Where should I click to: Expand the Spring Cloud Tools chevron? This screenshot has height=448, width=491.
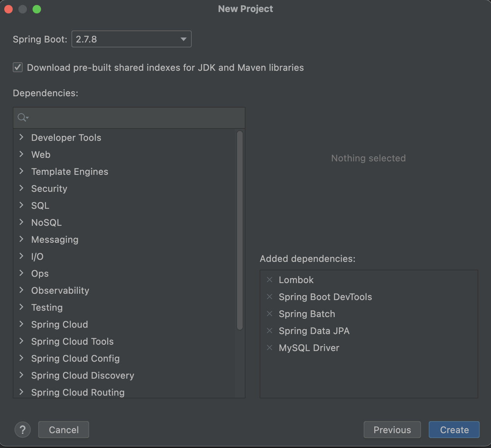21,341
